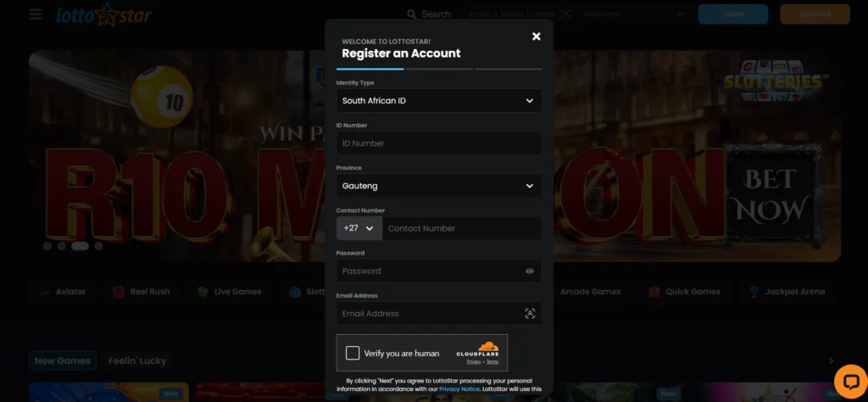Screen dimensions: 868x402
Task: Toggle the header password visibility eye
Action: click(x=681, y=14)
